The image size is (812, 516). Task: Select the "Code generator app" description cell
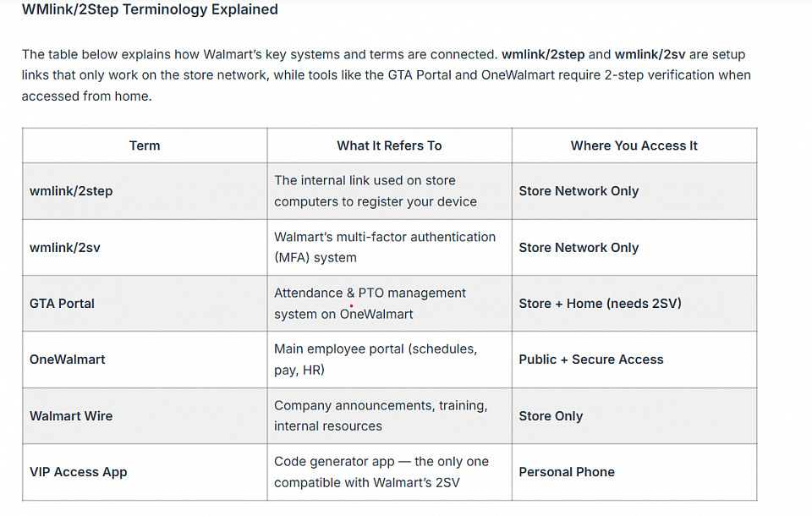click(381, 472)
